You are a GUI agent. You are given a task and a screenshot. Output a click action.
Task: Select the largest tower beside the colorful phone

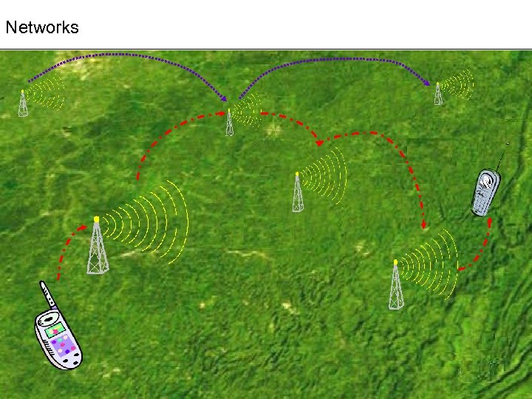point(98,245)
